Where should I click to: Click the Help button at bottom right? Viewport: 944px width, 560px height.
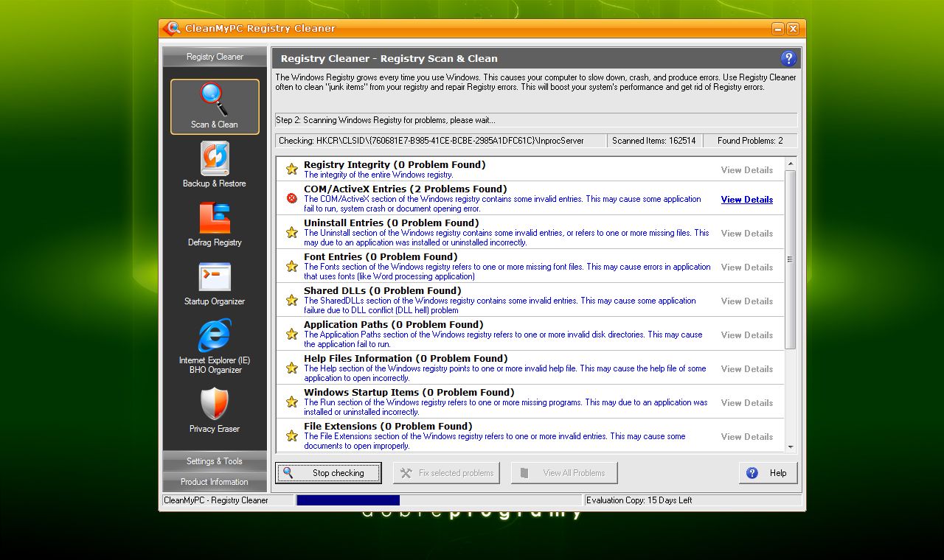(768, 473)
